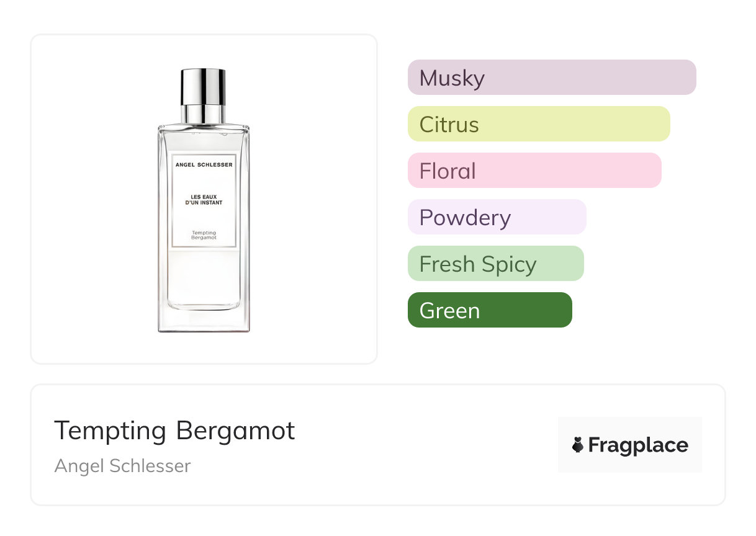This screenshot has height=536, width=756.
Task: Click ANGEL SCHLESSER text on the bottle label
Action: 204,165
